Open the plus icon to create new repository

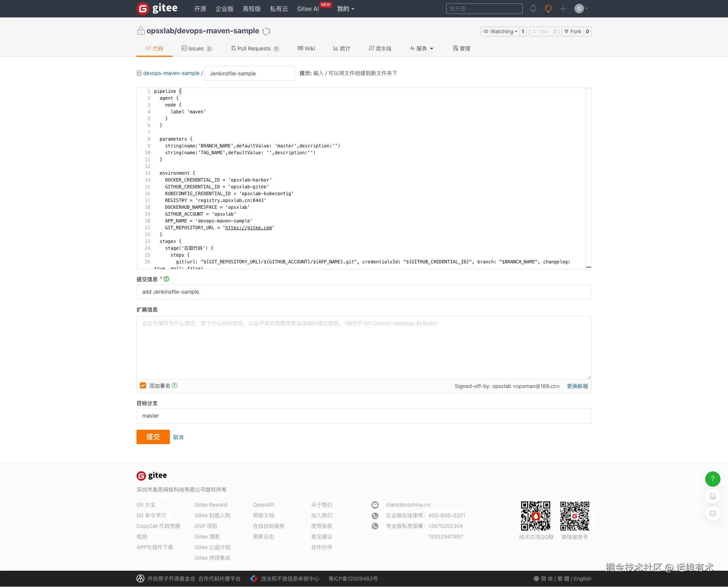563,8
